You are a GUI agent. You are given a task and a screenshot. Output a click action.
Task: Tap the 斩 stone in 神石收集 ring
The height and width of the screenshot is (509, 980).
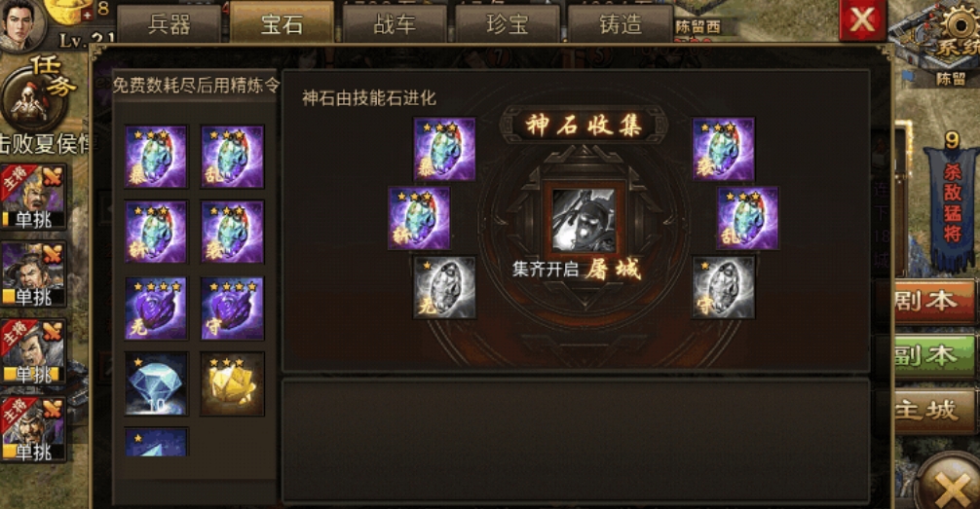(x=419, y=219)
